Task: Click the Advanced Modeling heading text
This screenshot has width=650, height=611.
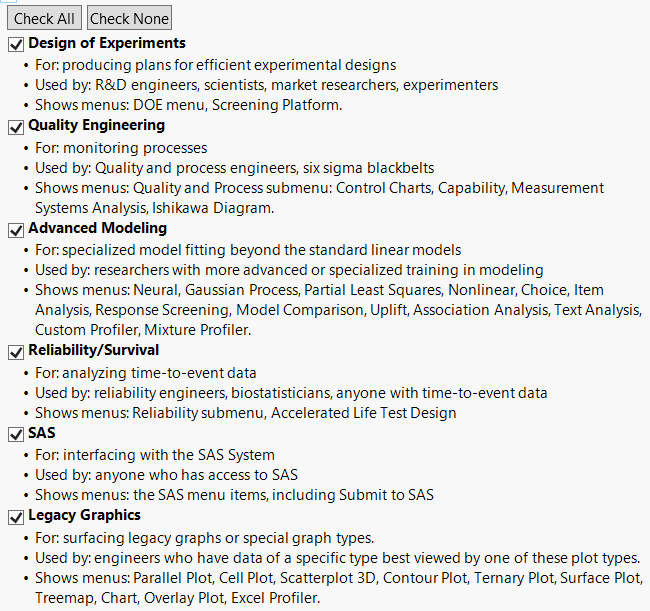Action: 97,229
